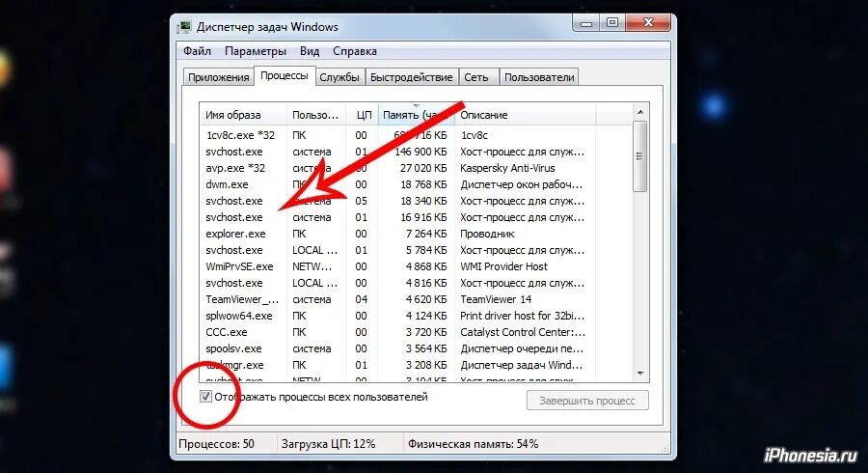Click the Print driver host description

(x=522, y=316)
